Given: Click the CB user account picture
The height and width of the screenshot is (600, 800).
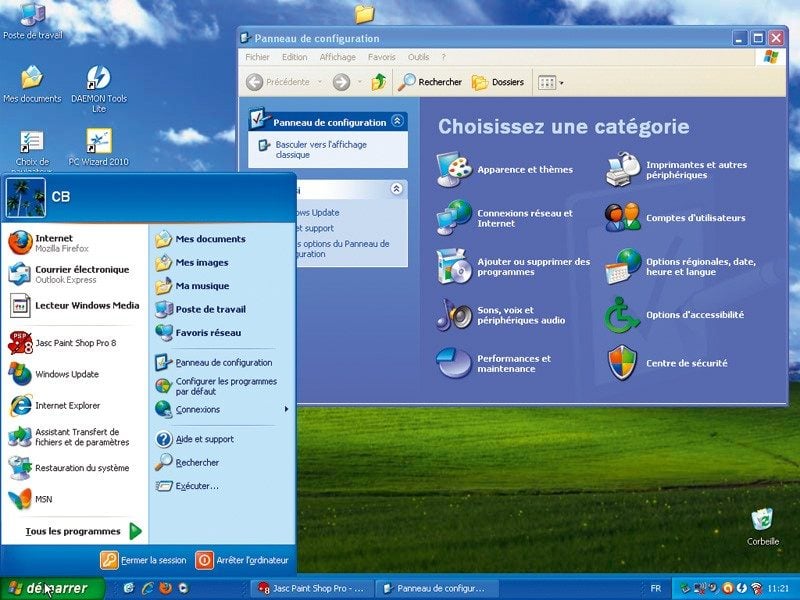Looking at the screenshot, I should tap(26, 197).
